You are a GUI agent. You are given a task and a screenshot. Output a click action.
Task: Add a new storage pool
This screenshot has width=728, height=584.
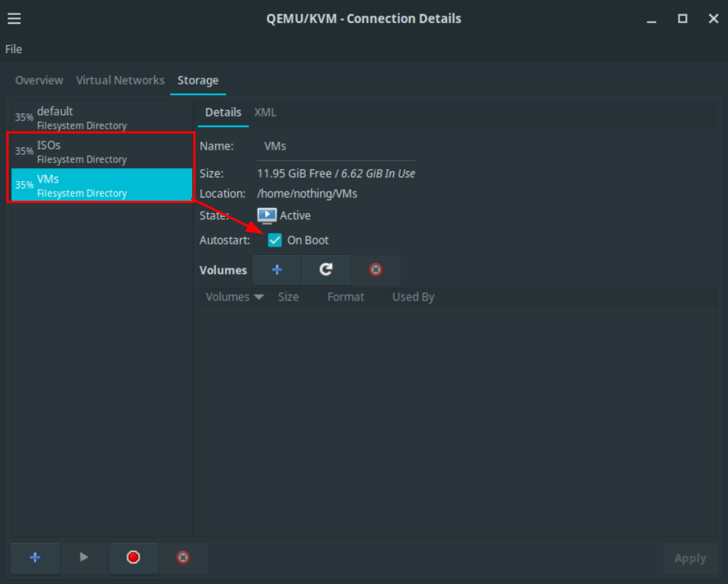[35, 558]
